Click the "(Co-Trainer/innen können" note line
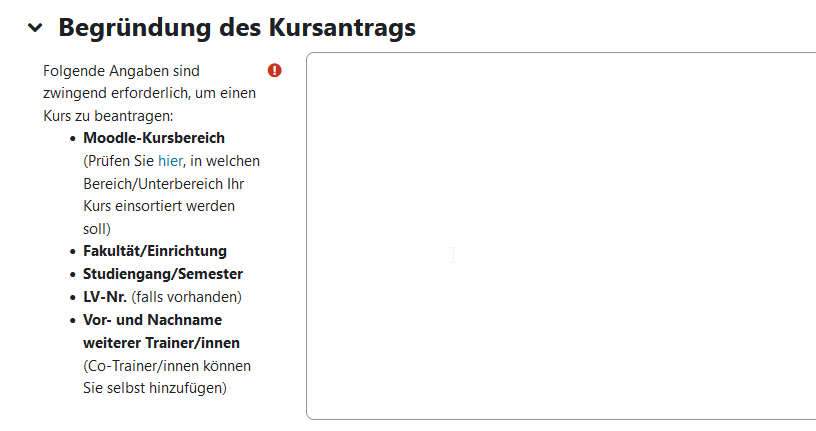 tap(167, 365)
